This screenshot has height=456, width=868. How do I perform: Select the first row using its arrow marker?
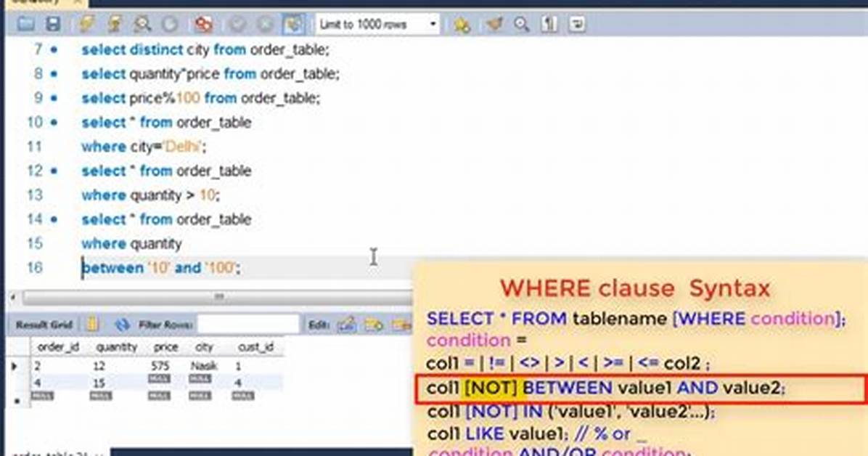tap(15, 366)
